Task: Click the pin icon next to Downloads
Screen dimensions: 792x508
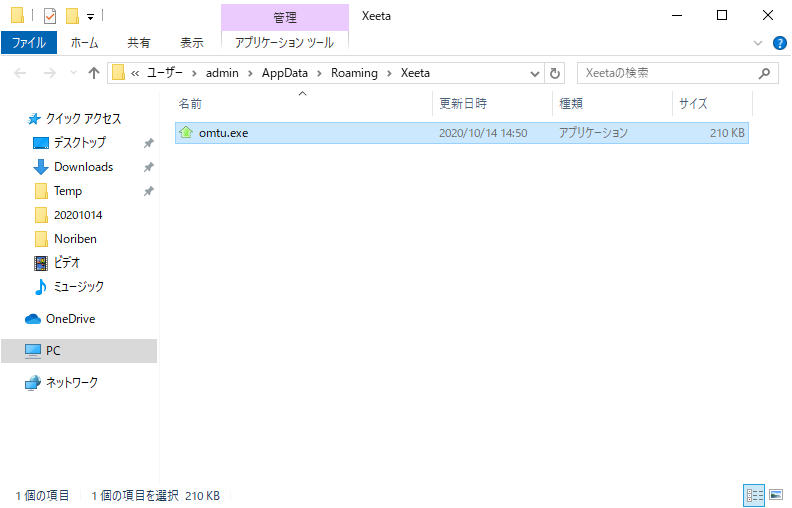Action: (148, 167)
